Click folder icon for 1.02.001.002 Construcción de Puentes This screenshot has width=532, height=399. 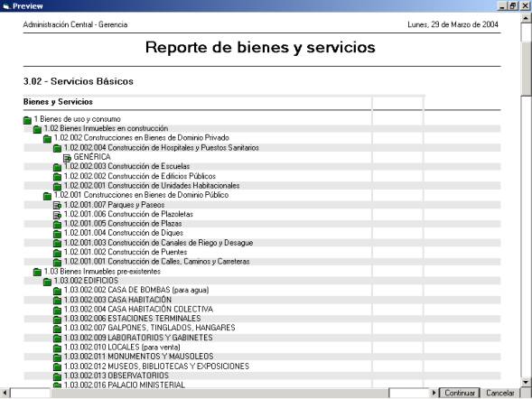(57, 253)
